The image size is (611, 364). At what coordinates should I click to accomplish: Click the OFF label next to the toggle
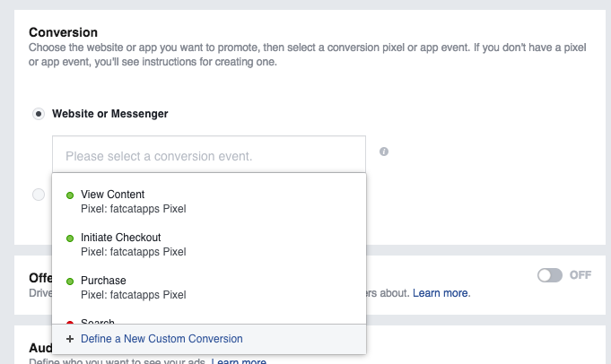click(x=580, y=275)
